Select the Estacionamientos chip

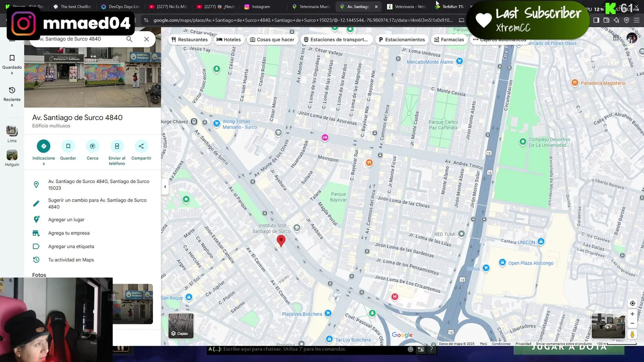pos(402,39)
